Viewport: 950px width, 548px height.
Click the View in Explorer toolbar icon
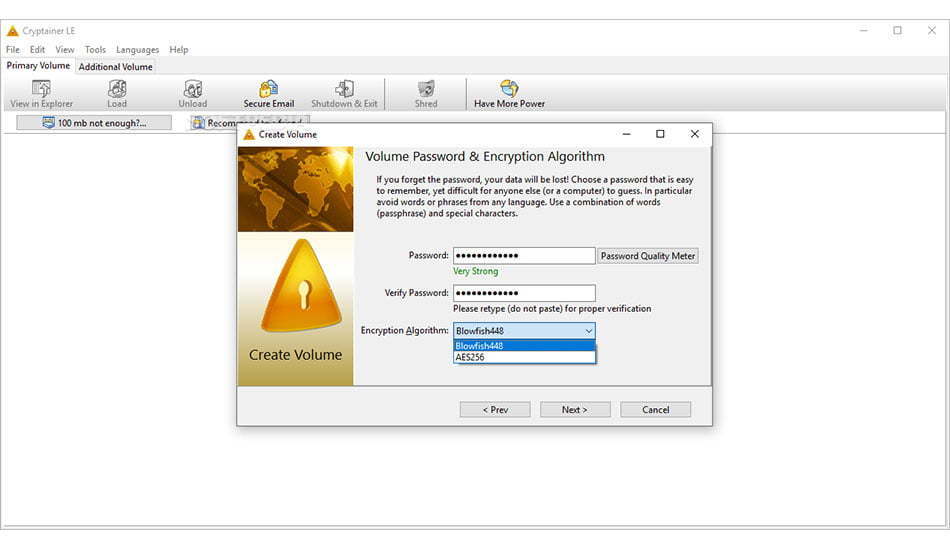click(41, 89)
